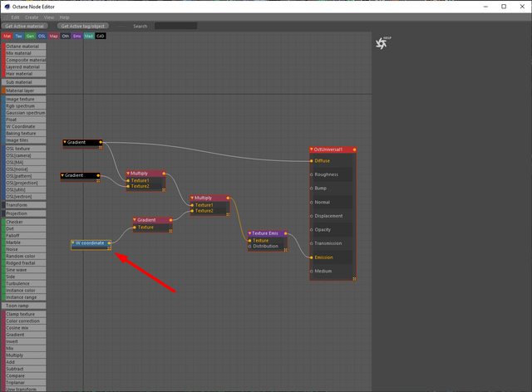The width and height of the screenshot is (532, 392).
Task: Collapse the Texture Emis node
Action: [249, 233]
